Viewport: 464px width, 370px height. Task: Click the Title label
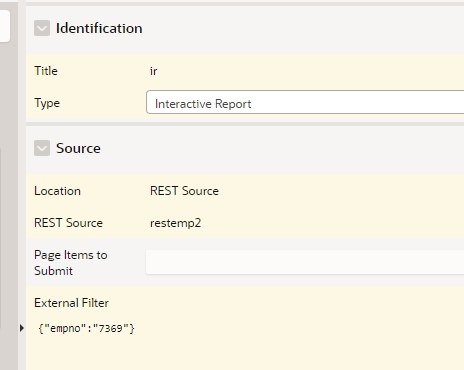pyautogui.click(x=46, y=71)
